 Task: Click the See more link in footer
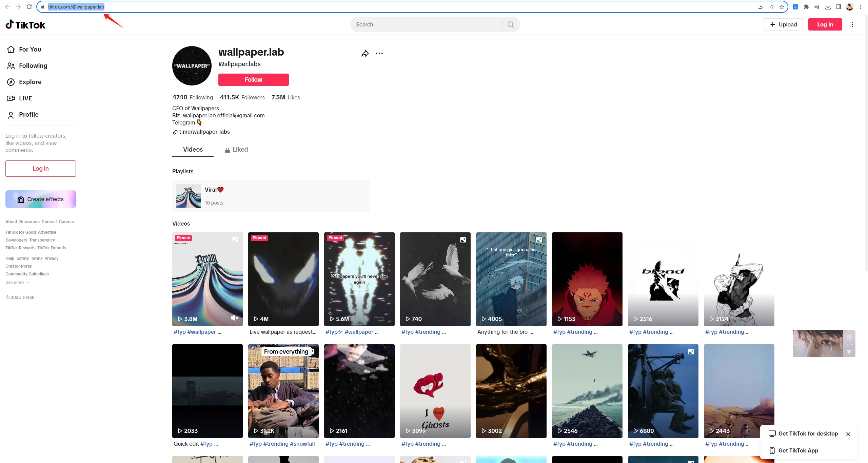point(14,283)
